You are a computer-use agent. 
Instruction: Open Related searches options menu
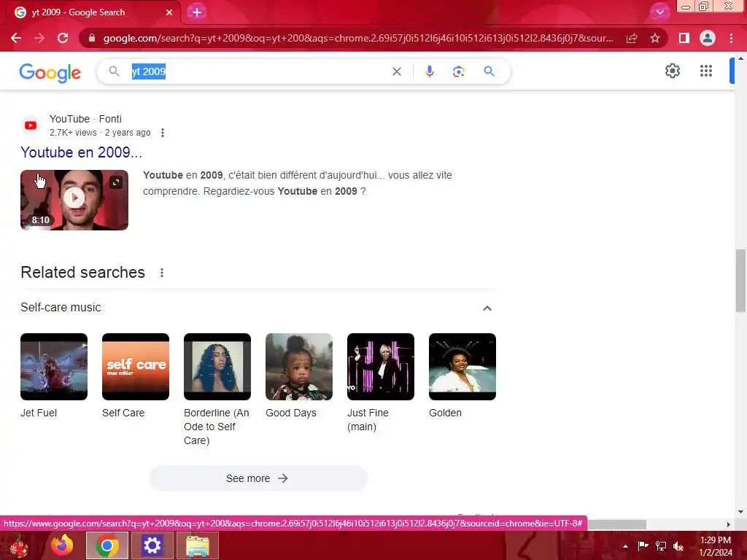[162, 273]
